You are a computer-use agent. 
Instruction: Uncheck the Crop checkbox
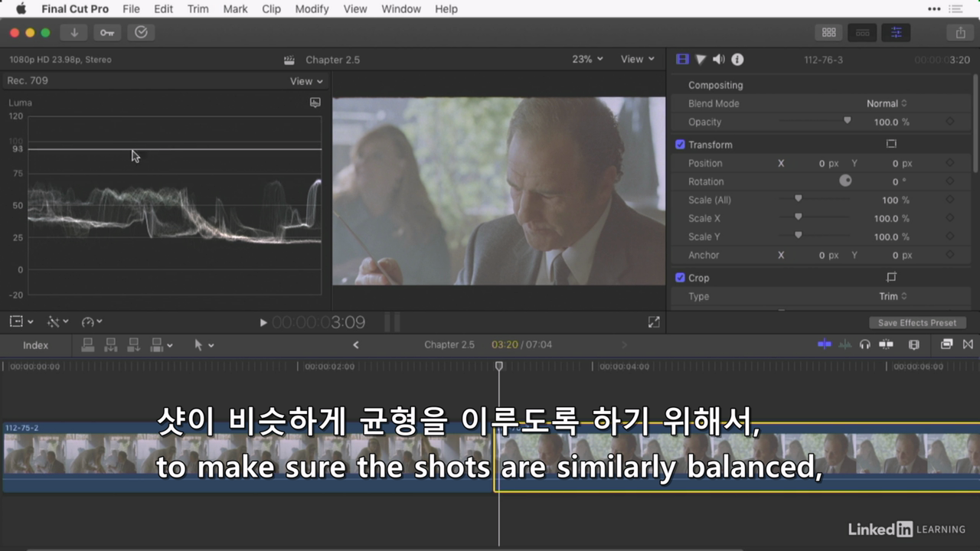pyautogui.click(x=680, y=278)
